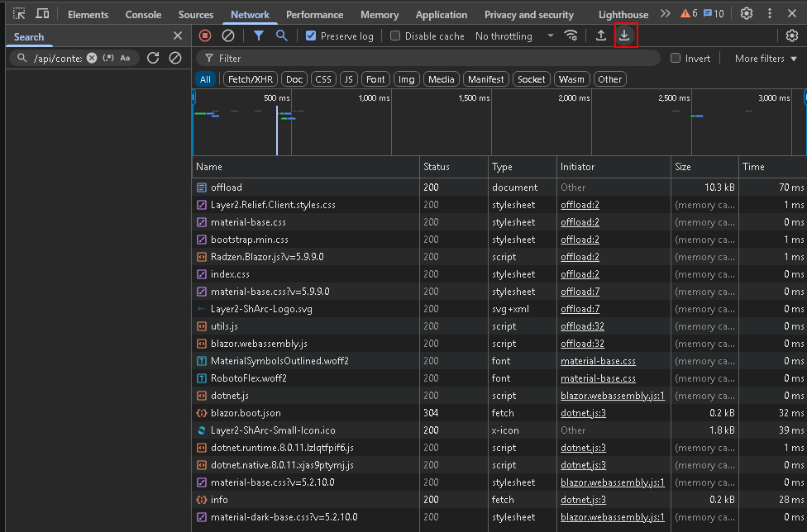This screenshot has height=532, width=807.
Task: Toggle the network request filter bar
Action: pos(258,36)
